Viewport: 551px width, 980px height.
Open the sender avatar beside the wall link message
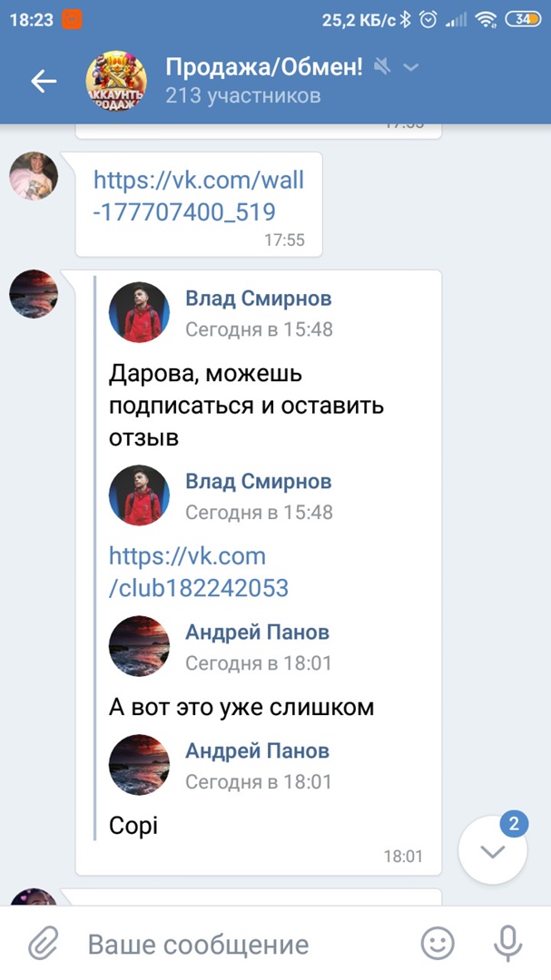(x=34, y=176)
